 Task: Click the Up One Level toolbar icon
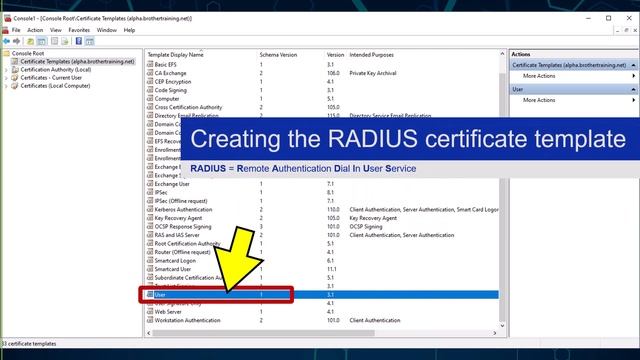(30, 41)
